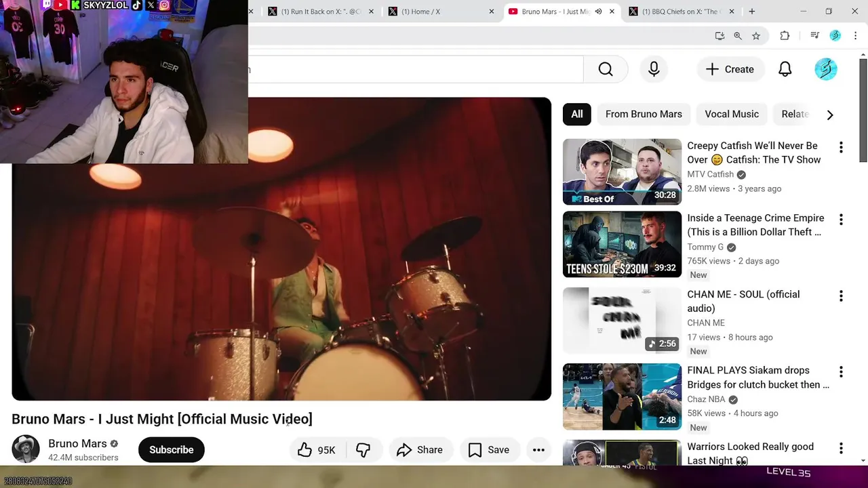Open Chrome zoom magnifier icon
This screenshot has height=488, width=868.
(738, 36)
